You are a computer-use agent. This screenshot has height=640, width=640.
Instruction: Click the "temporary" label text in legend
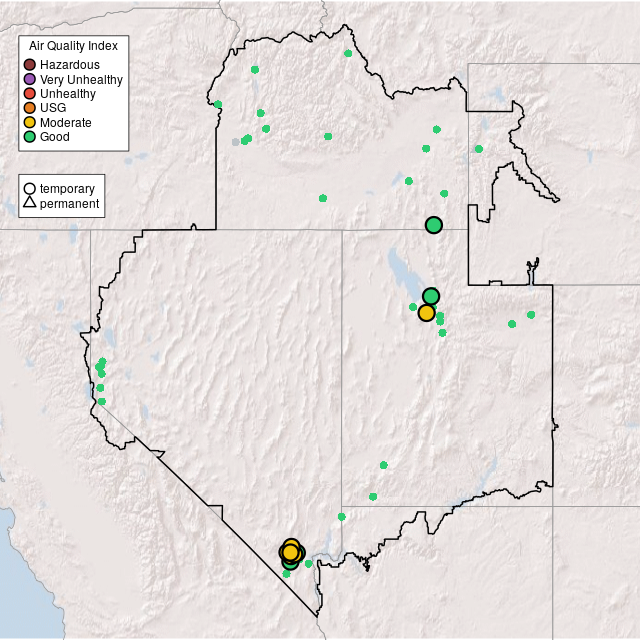[x=67, y=189]
